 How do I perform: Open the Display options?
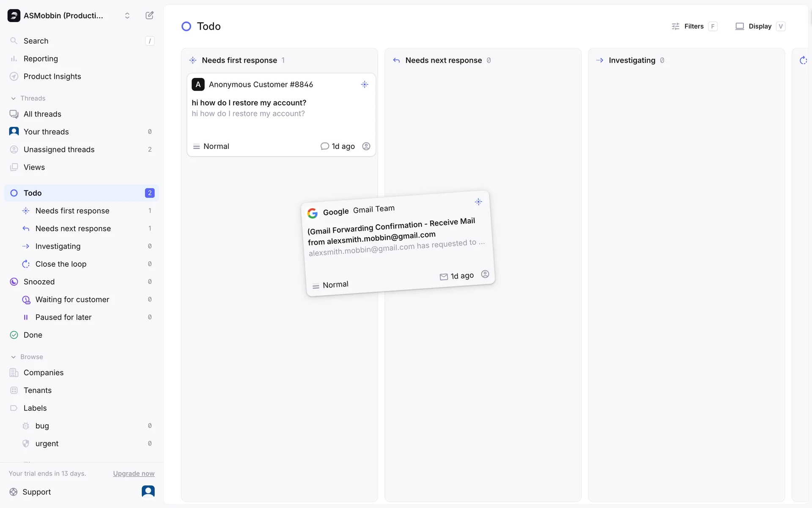pos(759,26)
